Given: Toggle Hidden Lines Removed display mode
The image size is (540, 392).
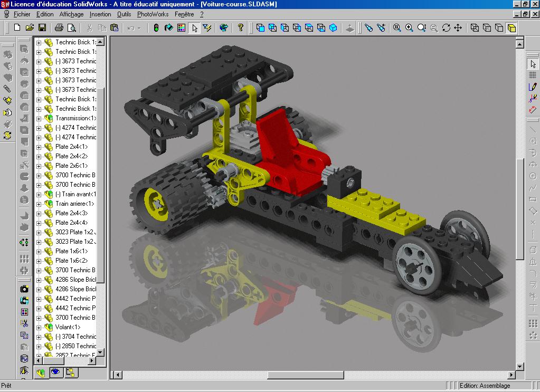Looking at the screenshot, I should (499, 28).
